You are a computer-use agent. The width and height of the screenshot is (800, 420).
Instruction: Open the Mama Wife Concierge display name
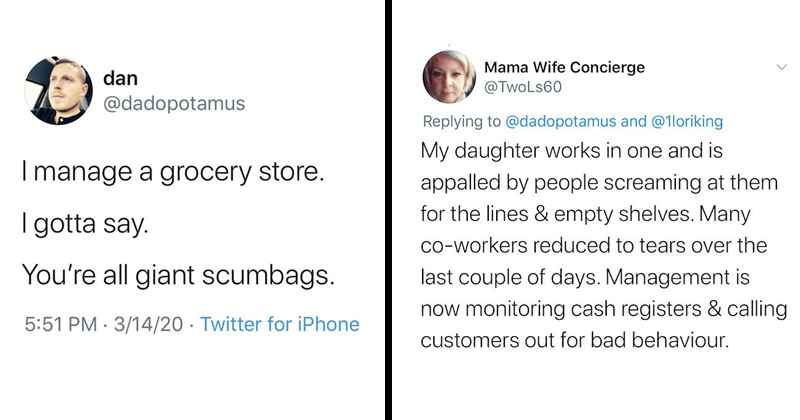click(x=564, y=67)
